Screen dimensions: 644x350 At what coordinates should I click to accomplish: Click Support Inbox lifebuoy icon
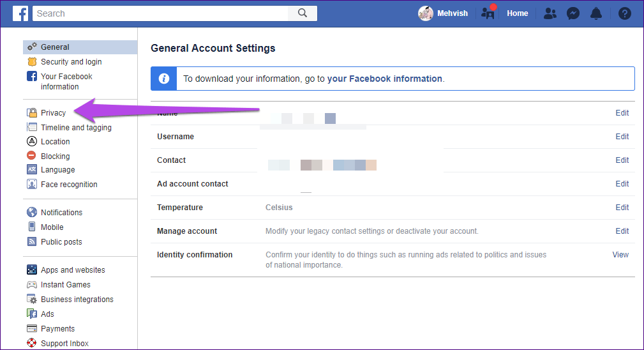[32, 343]
